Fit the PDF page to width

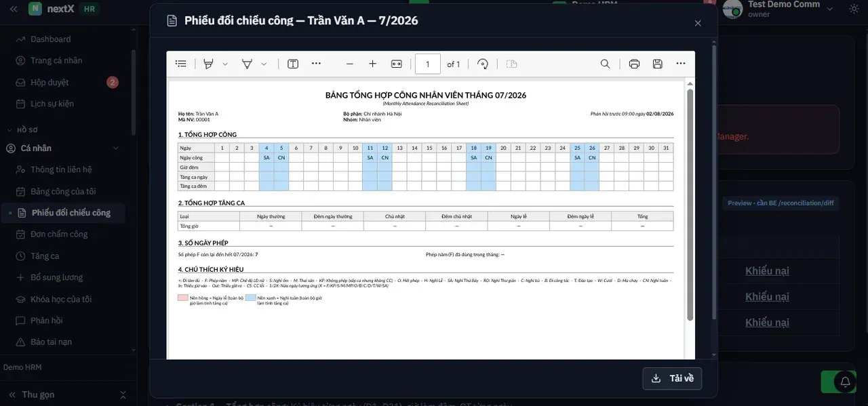397,64
